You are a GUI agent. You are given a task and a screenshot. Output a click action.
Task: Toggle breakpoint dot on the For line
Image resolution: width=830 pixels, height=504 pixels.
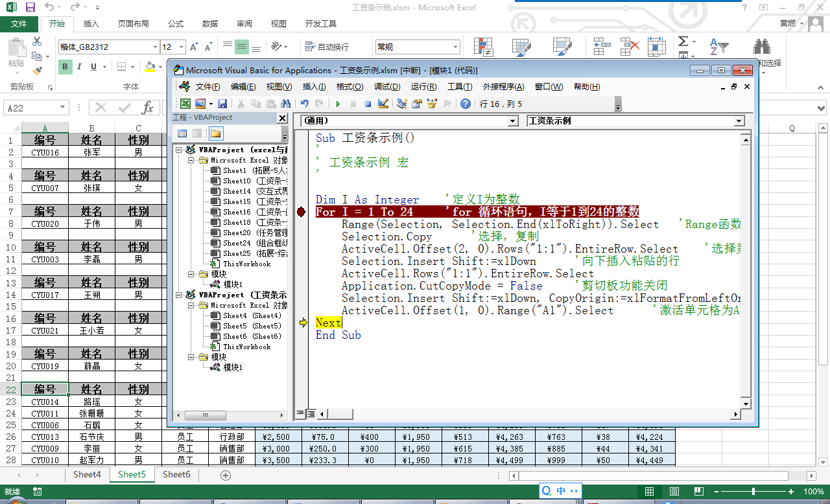(301, 212)
